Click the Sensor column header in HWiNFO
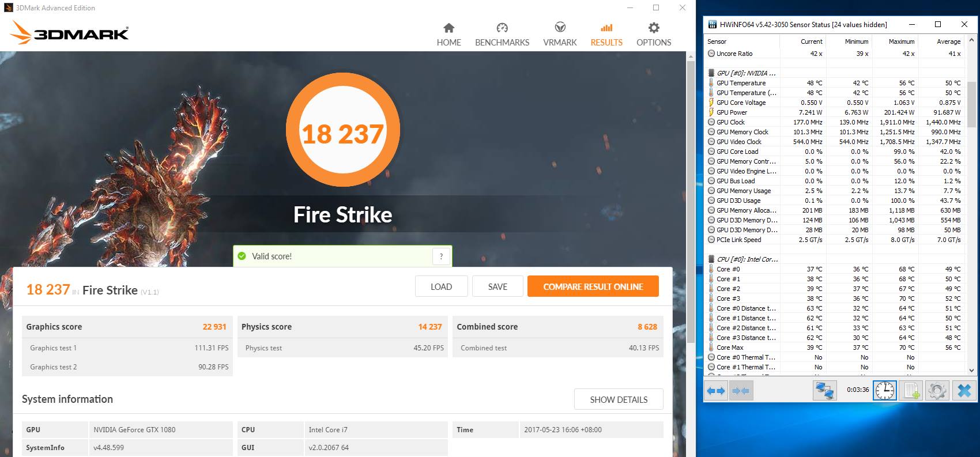This screenshot has height=457, width=980. 742,41
